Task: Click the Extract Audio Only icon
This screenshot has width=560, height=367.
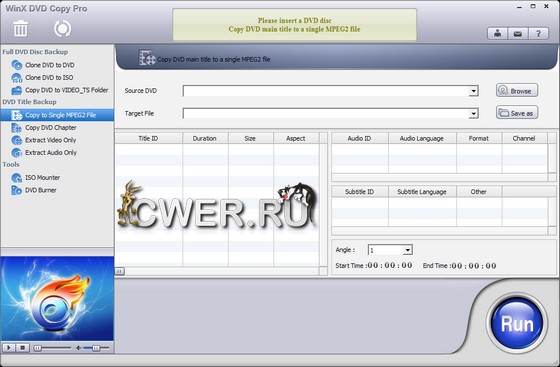Action: pyautogui.click(x=16, y=152)
